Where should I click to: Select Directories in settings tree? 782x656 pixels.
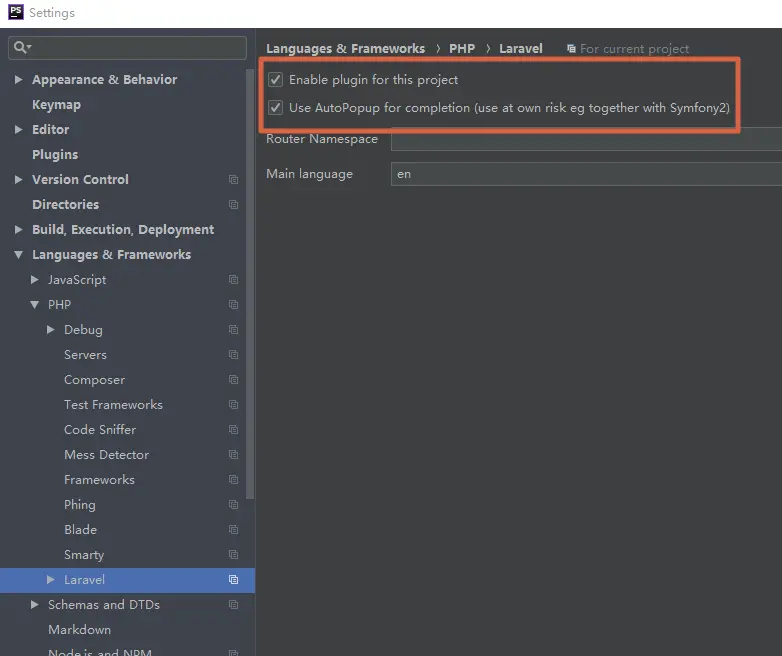click(x=65, y=205)
